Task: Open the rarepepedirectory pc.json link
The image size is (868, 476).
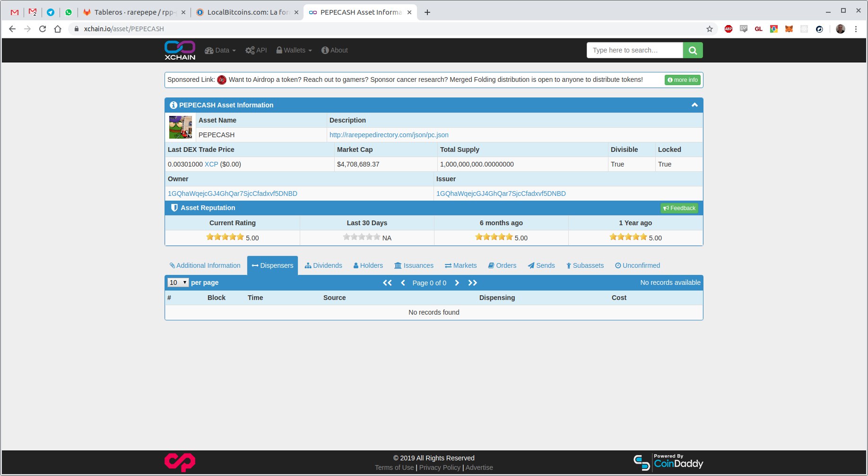Action: pyautogui.click(x=389, y=135)
